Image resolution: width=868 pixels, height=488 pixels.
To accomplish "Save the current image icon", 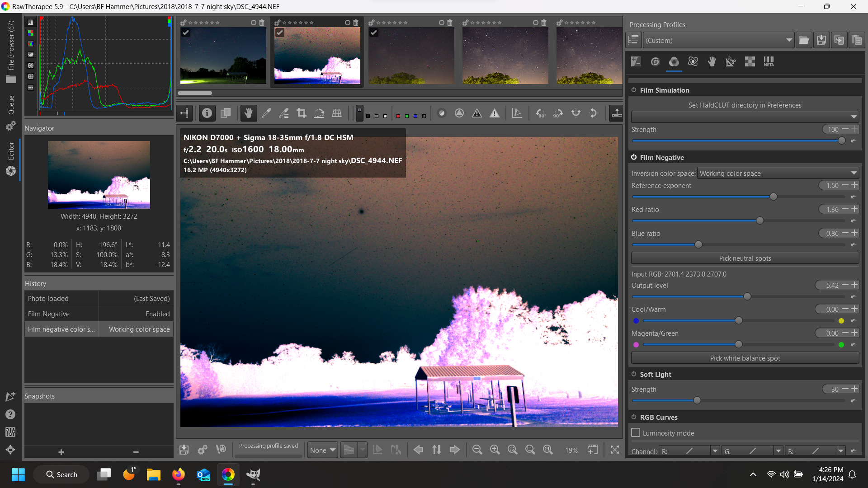I will point(184,450).
